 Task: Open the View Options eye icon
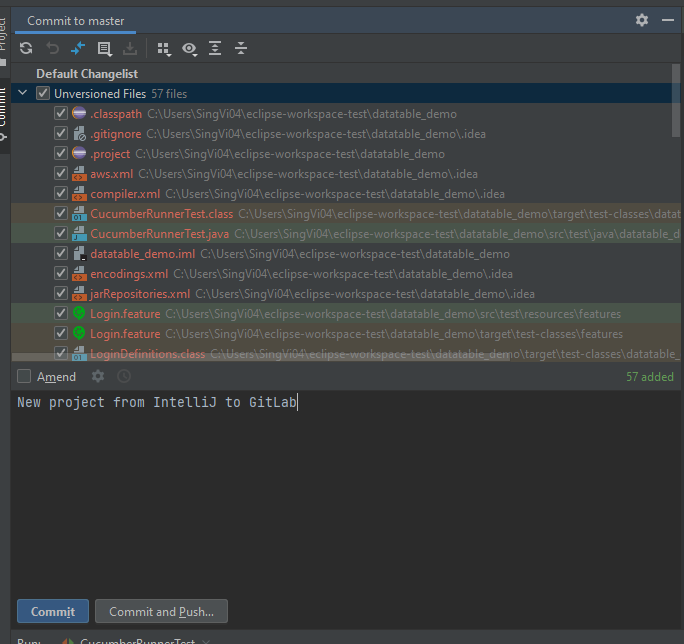pos(189,49)
